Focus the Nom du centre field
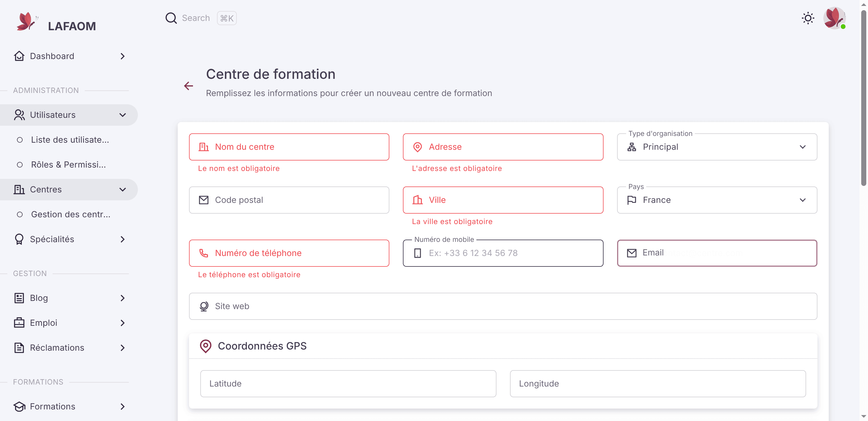Image resolution: width=868 pixels, height=421 pixels. click(x=289, y=147)
